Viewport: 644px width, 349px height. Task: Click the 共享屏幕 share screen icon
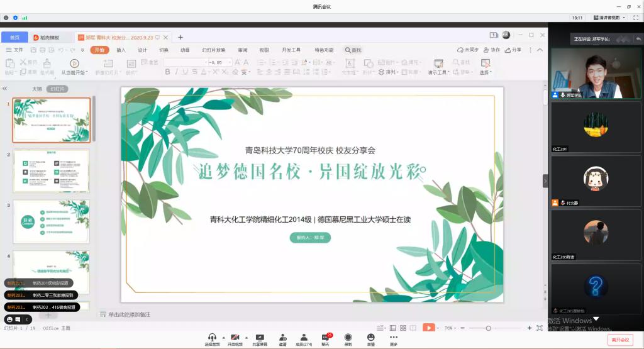[259, 338]
